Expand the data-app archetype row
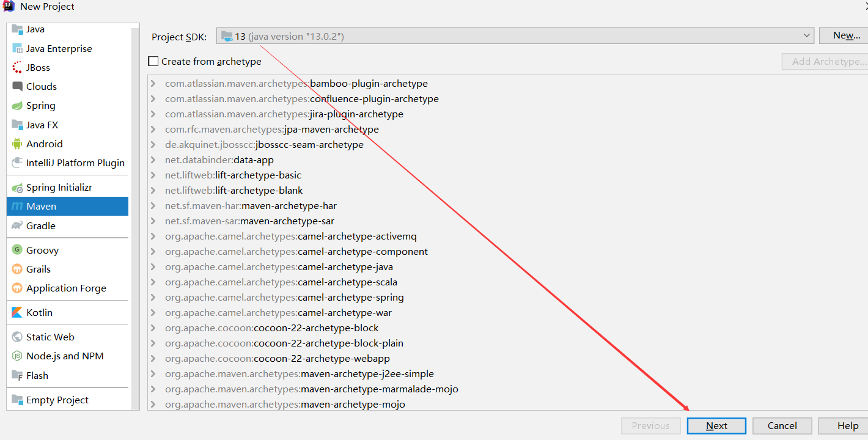868x440 pixels. click(x=153, y=160)
